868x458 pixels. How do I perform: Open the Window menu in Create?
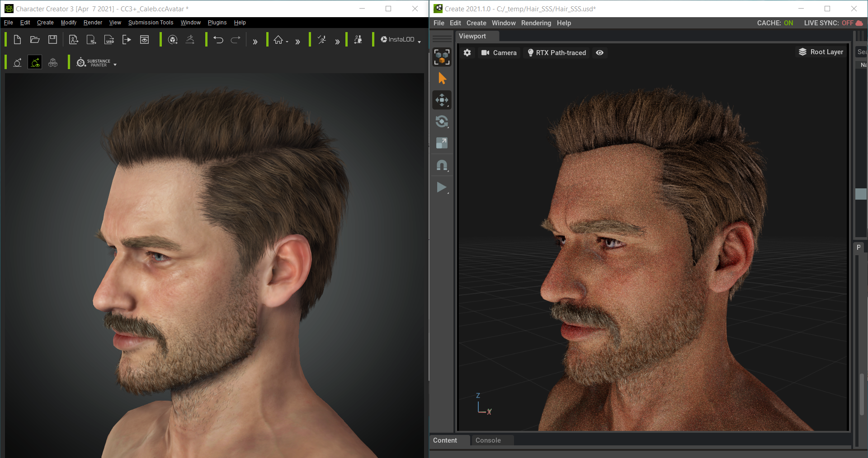(x=504, y=23)
